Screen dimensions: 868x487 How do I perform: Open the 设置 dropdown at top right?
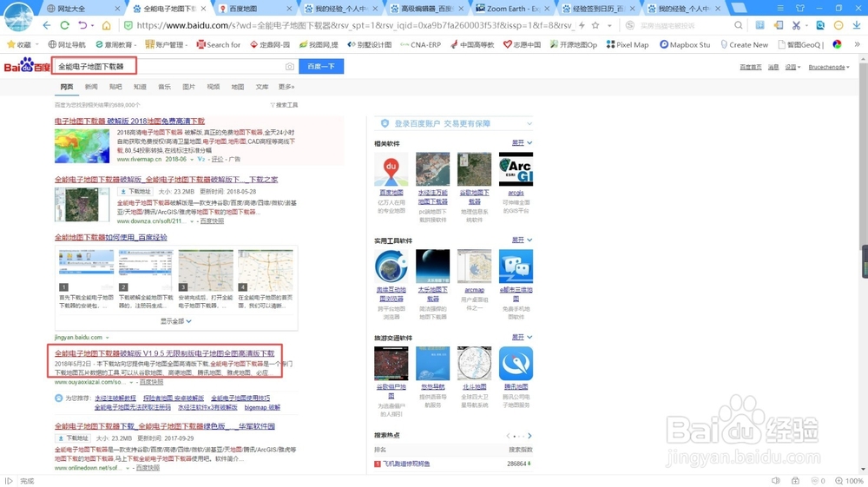click(792, 67)
